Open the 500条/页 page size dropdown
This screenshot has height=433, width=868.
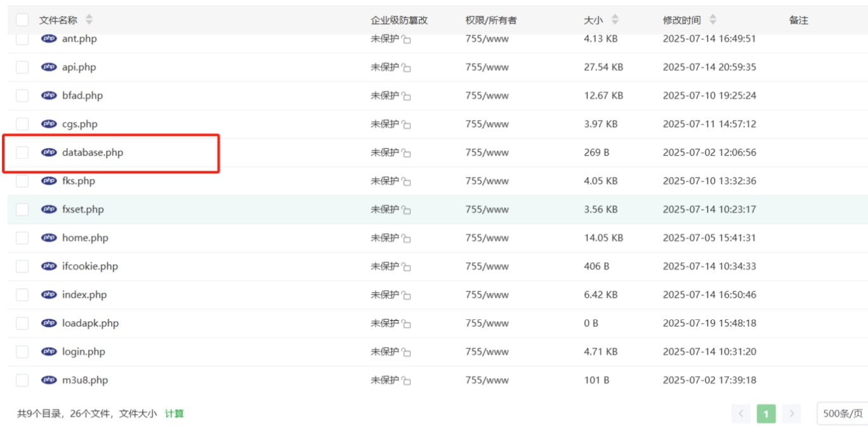pyautogui.click(x=843, y=413)
